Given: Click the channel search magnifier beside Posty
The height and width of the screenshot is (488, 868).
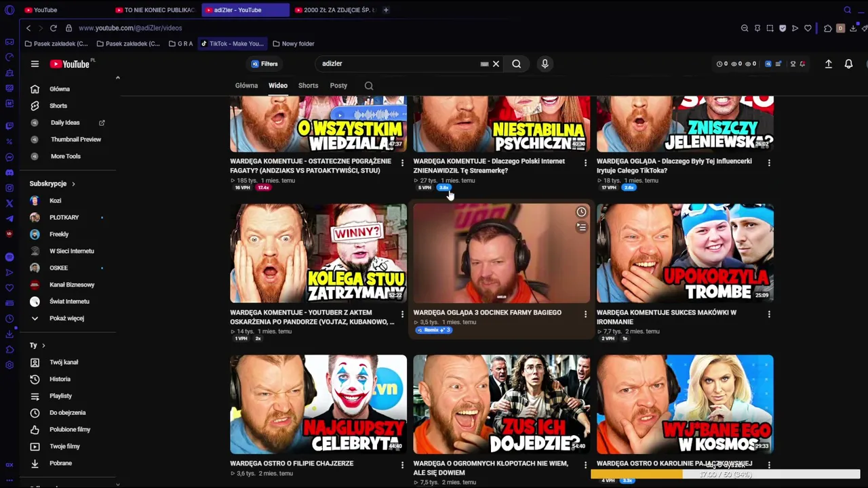Looking at the screenshot, I should pyautogui.click(x=369, y=85).
